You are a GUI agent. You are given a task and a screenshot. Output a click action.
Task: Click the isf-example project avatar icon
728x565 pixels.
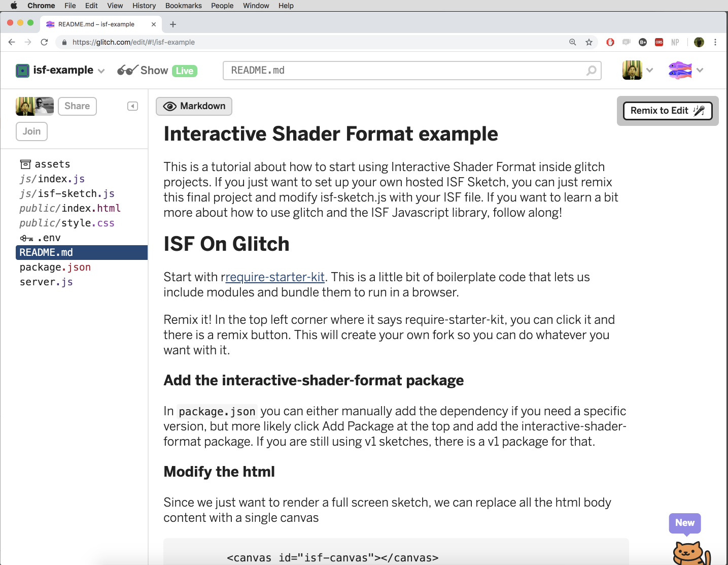click(x=22, y=71)
